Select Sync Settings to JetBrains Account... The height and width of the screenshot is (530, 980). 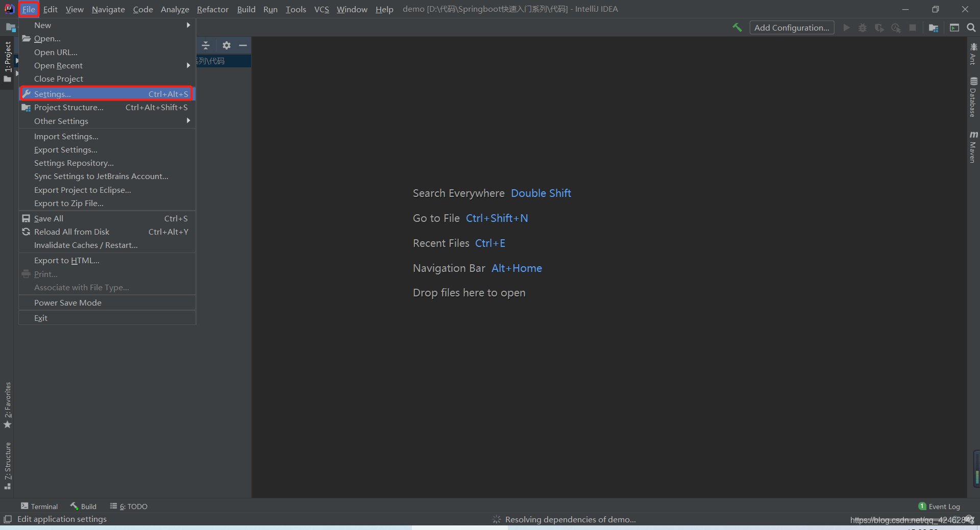(107, 176)
